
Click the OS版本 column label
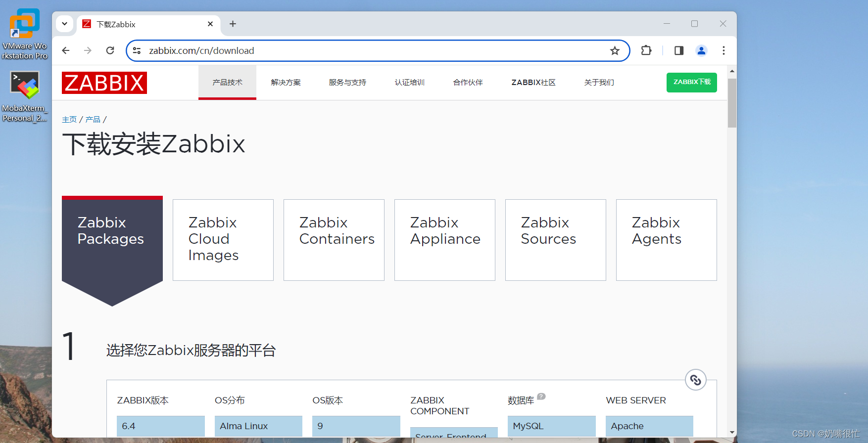coord(328,400)
